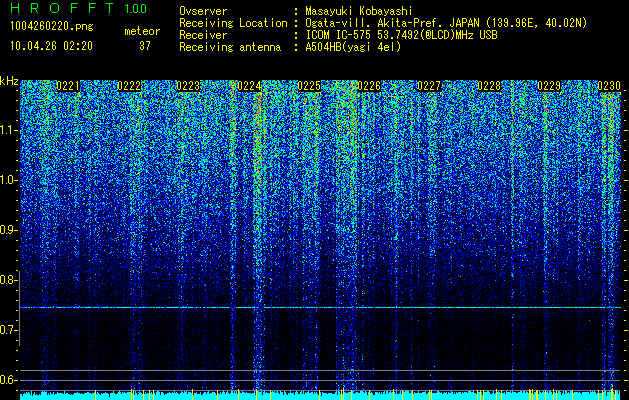Click the date stamp 10.04.26 02:20

click(51, 46)
